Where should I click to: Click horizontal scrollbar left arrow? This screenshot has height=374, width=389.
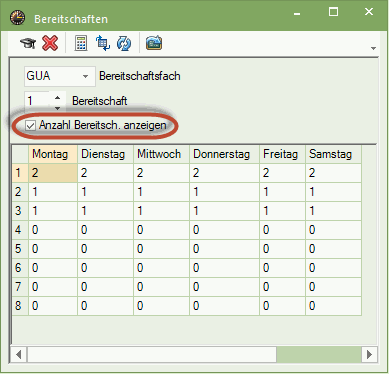click(x=19, y=354)
